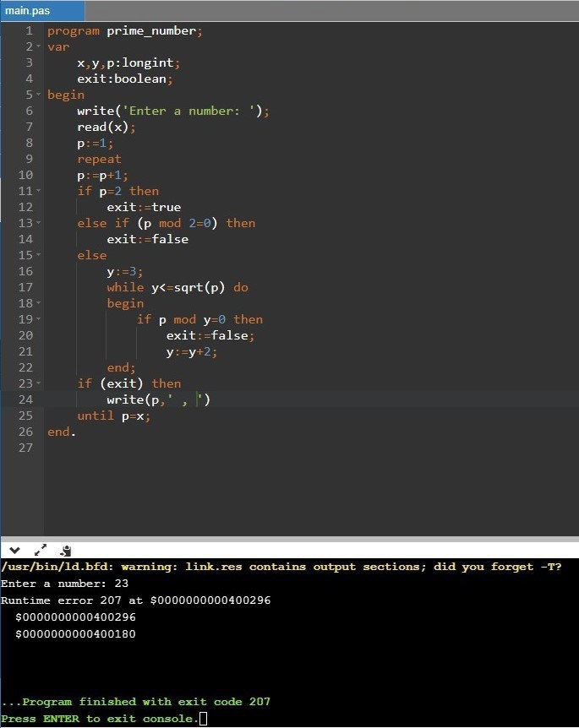The image size is (579, 728).
Task: Click the copy console output icon
Action: pos(65,550)
